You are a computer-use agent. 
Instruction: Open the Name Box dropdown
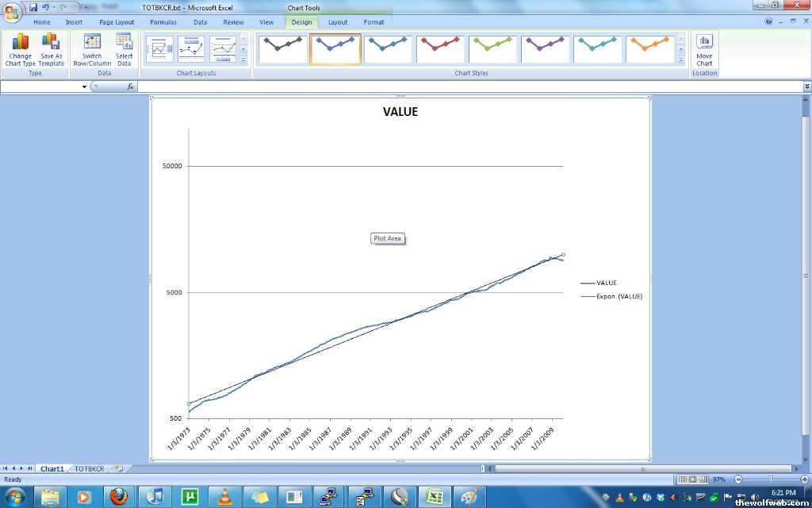(x=84, y=87)
